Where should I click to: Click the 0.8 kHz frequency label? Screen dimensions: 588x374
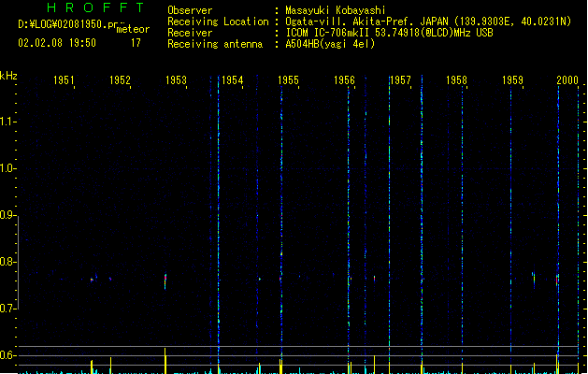(7, 262)
